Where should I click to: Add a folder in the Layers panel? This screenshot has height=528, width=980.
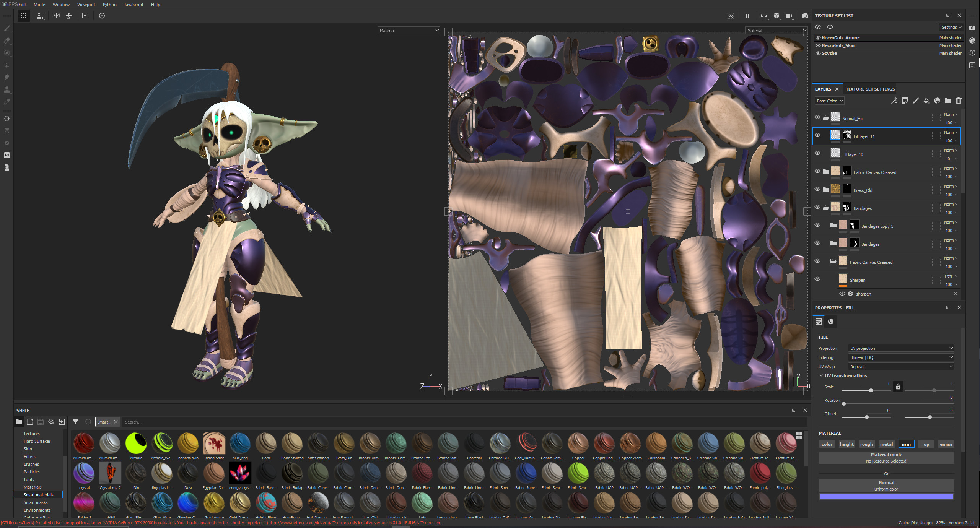pyautogui.click(x=948, y=101)
